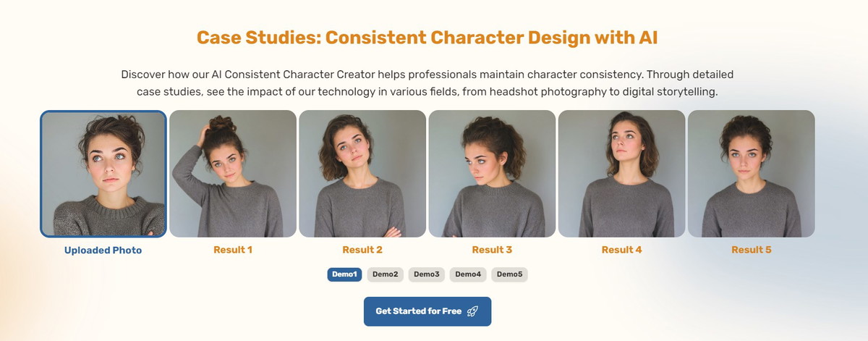The width and height of the screenshot is (868, 341).
Task: Select the Uploaded Photo thumbnail
Action: click(x=103, y=174)
